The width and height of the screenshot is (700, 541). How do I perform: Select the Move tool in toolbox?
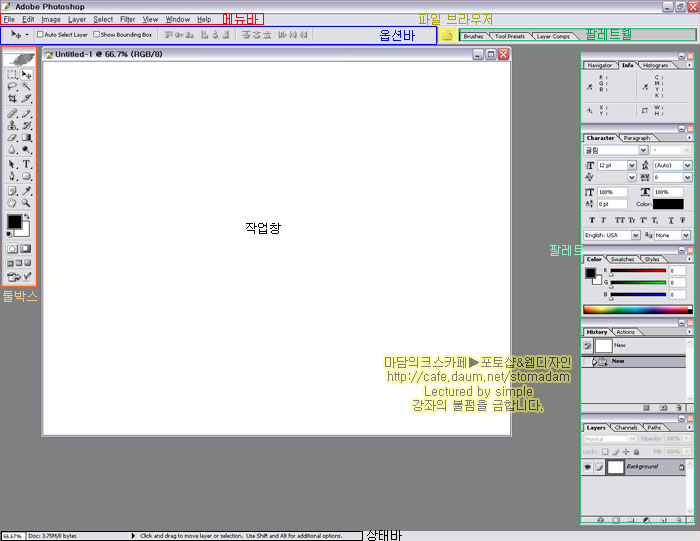tap(26, 75)
